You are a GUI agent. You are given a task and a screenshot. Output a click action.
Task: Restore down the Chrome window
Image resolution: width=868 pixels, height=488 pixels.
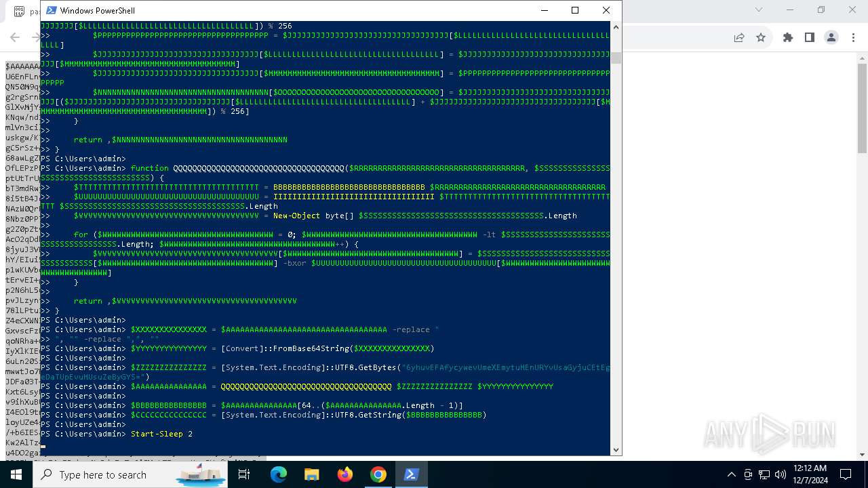(821, 9)
